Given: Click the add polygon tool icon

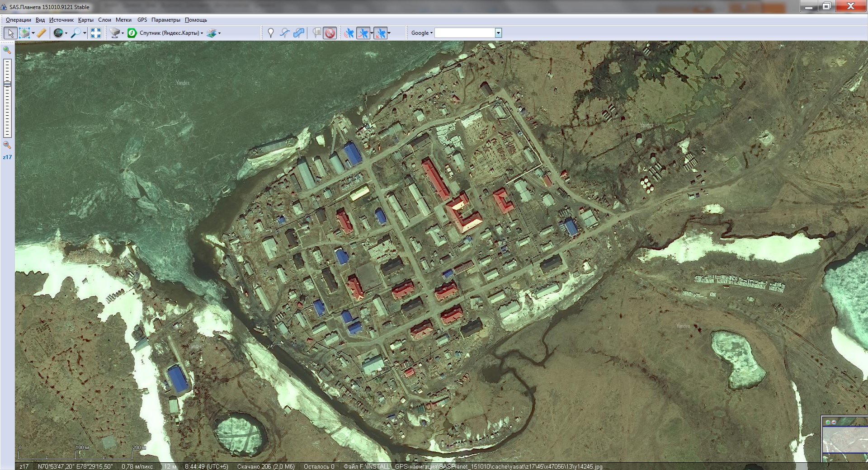Looking at the screenshot, I should coord(299,33).
